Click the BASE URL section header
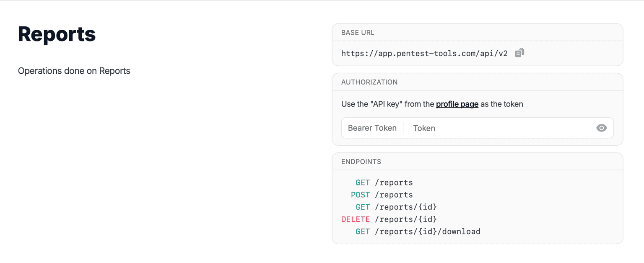Screen dimensions: 644x263 [x=358, y=33]
